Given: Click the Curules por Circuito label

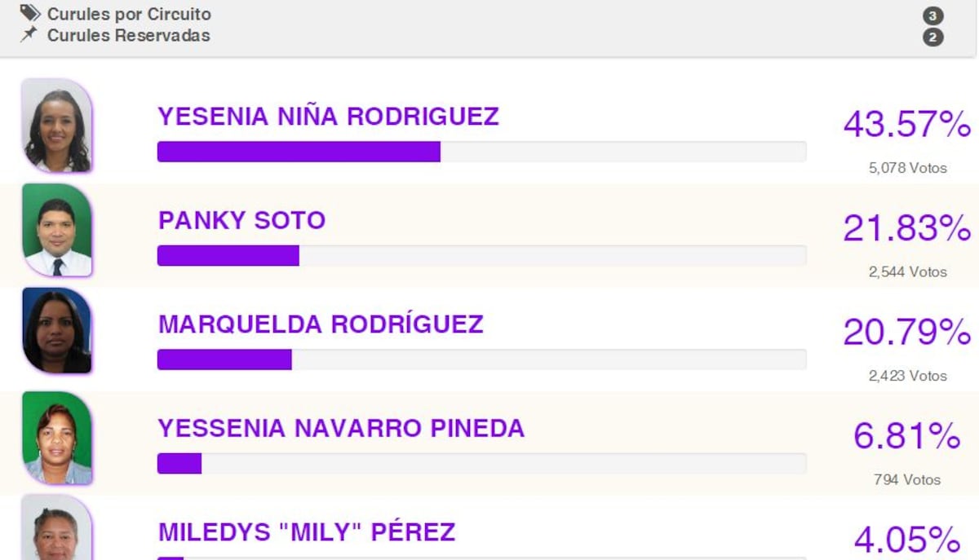Looking at the screenshot, I should point(129,14).
